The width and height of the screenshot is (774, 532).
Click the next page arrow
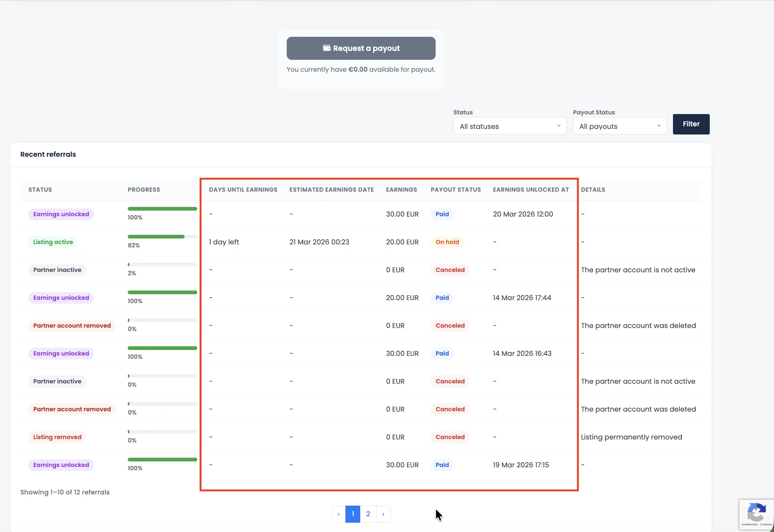point(383,514)
